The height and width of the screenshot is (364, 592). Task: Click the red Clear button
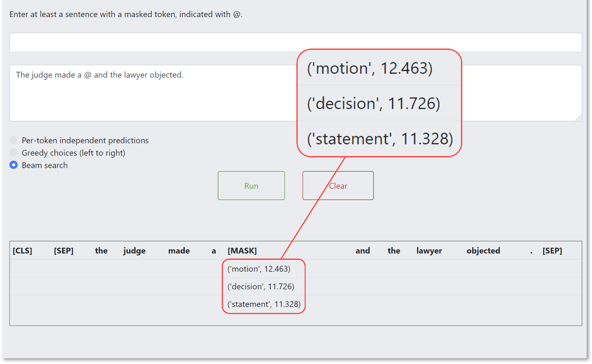pyautogui.click(x=338, y=186)
